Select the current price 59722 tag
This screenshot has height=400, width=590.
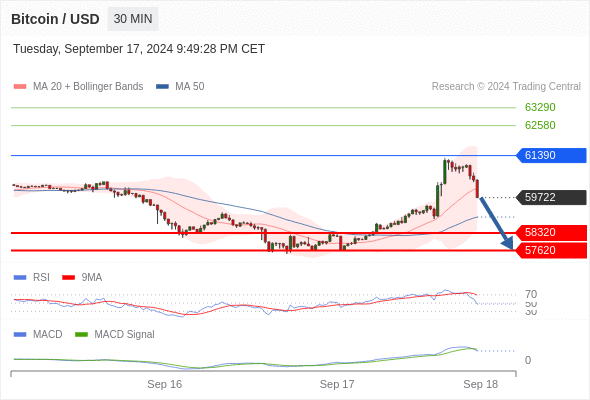551,197
